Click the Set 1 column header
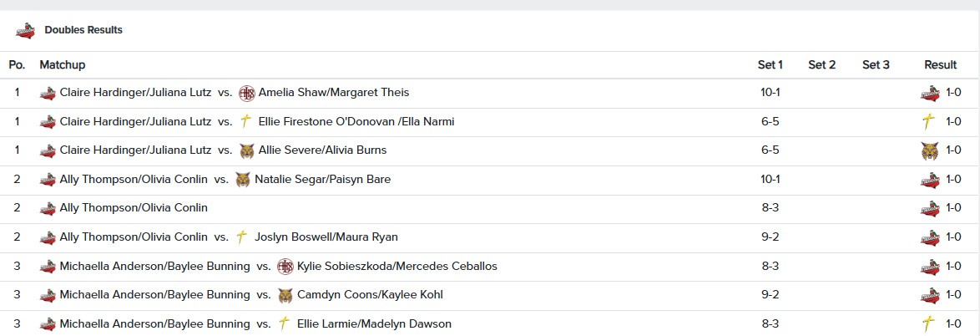The width and height of the screenshot is (980, 336). [770, 65]
